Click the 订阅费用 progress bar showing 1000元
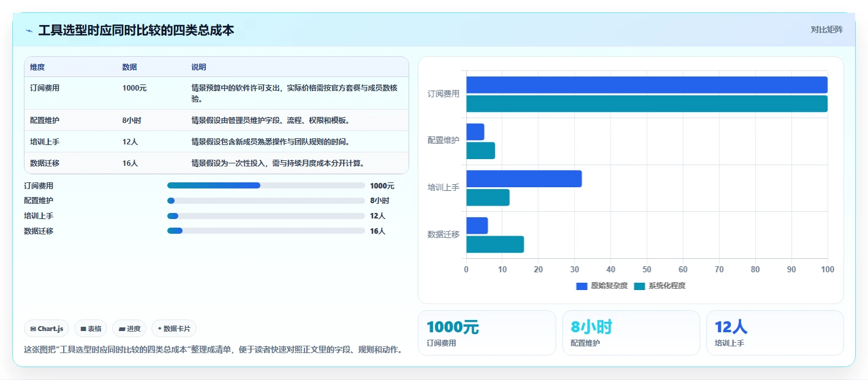Screen dimensions: 868x380 tap(266, 185)
